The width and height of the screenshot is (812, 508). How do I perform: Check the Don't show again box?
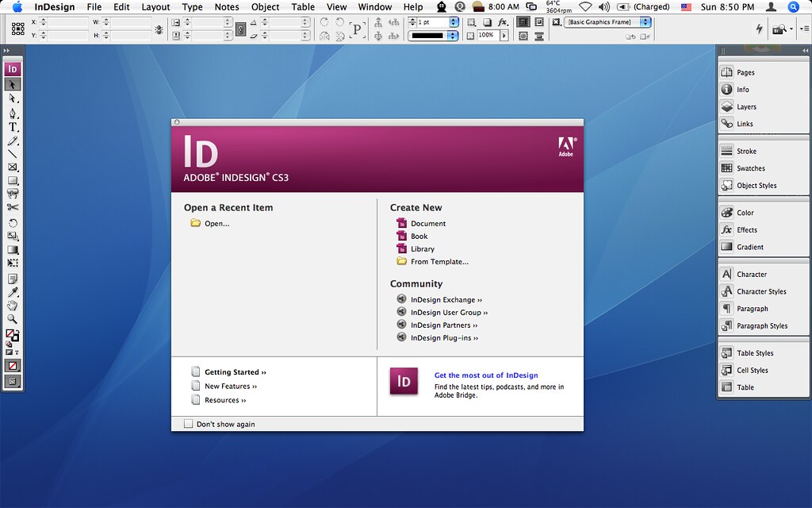189,424
